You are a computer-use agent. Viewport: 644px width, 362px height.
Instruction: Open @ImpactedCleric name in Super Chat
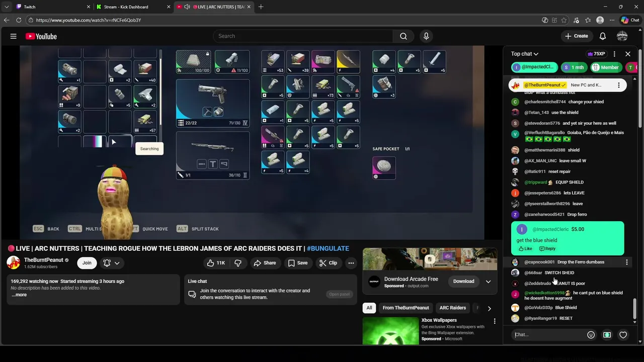pos(550,229)
